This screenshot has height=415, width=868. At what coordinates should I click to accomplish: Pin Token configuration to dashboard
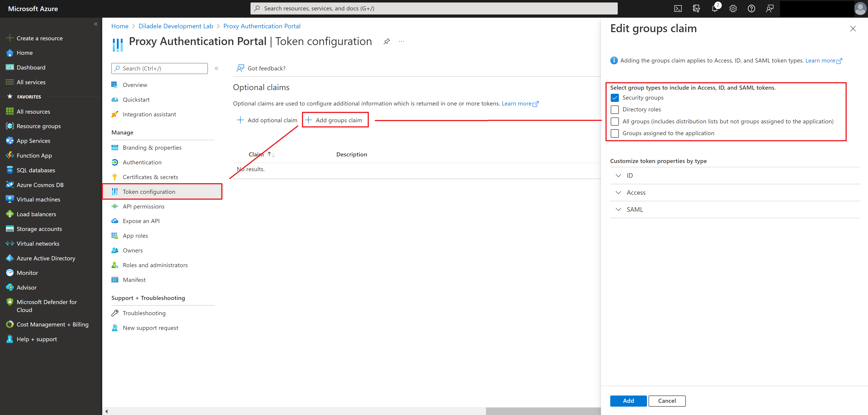point(386,41)
